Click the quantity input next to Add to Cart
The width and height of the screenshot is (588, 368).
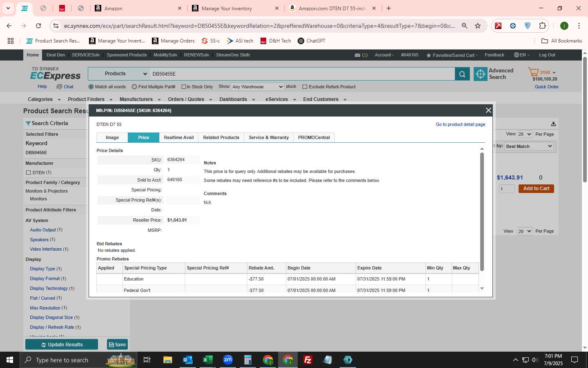click(507, 189)
